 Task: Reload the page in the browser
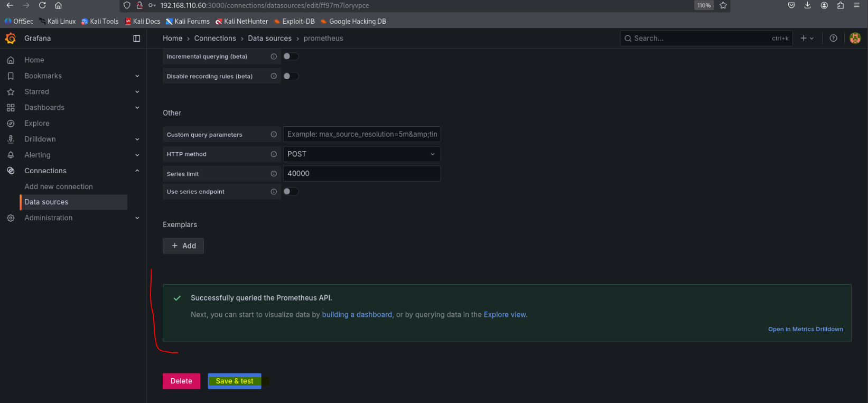point(42,5)
